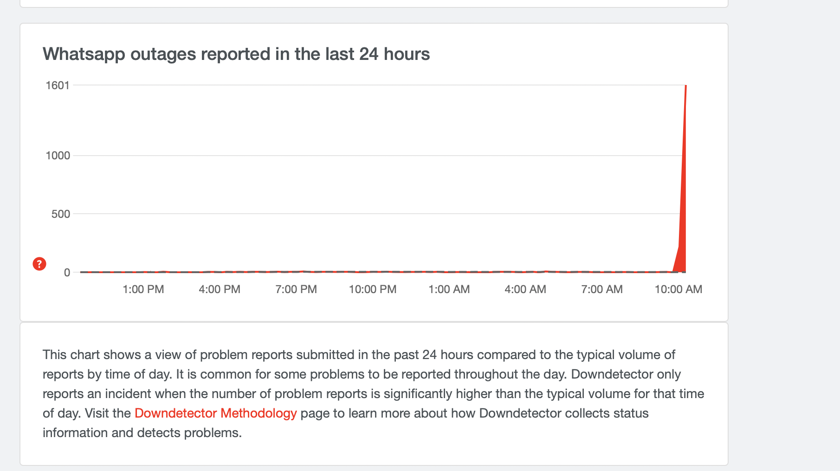The height and width of the screenshot is (471, 840).
Task: Click the 1000 horizontal gridline mid-chart
Action: (x=380, y=155)
